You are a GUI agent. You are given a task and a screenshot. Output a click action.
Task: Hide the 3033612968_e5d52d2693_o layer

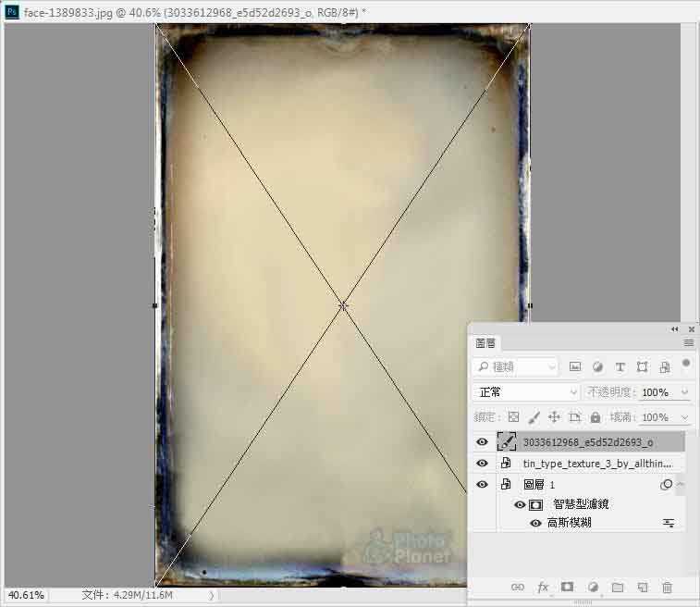point(482,441)
